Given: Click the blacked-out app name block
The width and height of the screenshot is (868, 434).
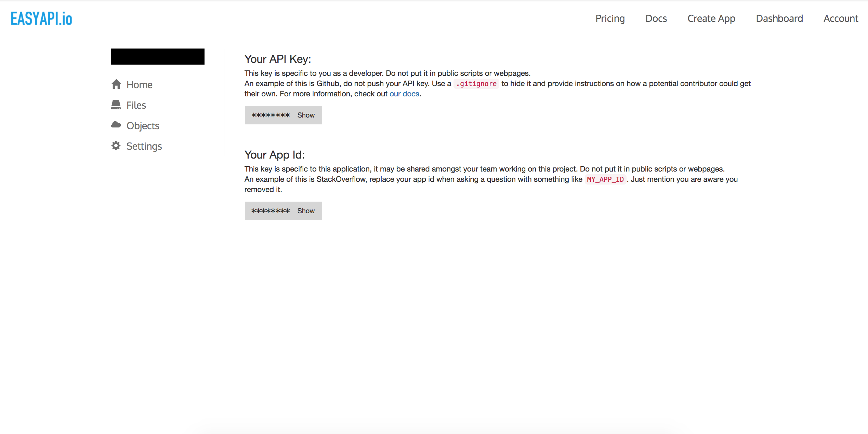Looking at the screenshot, I should [157, 56].
